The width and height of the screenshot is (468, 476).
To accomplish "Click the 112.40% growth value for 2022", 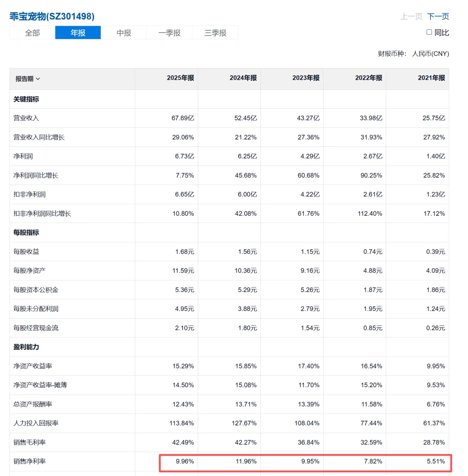I will point(370,214).
